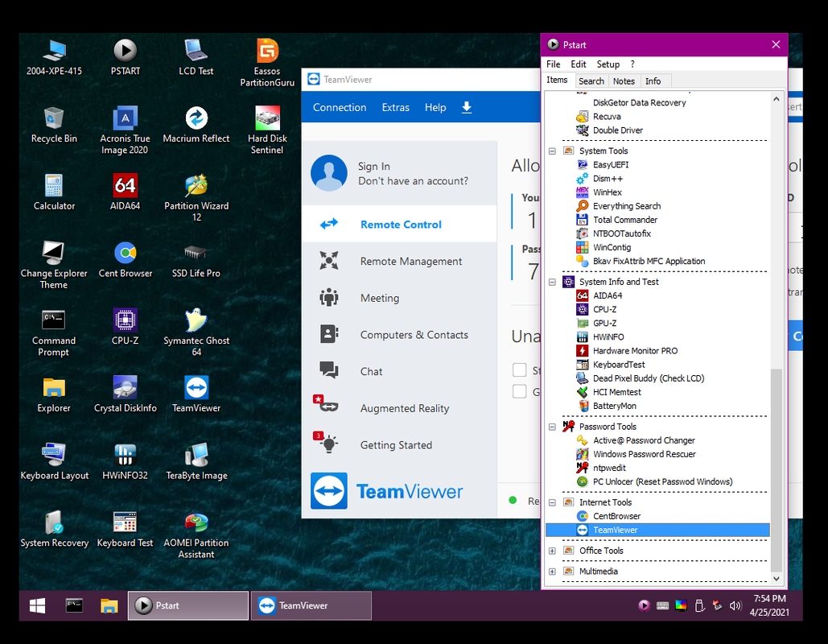
Task: Click Pstart scrollbar up arrow
Action: 776,99
